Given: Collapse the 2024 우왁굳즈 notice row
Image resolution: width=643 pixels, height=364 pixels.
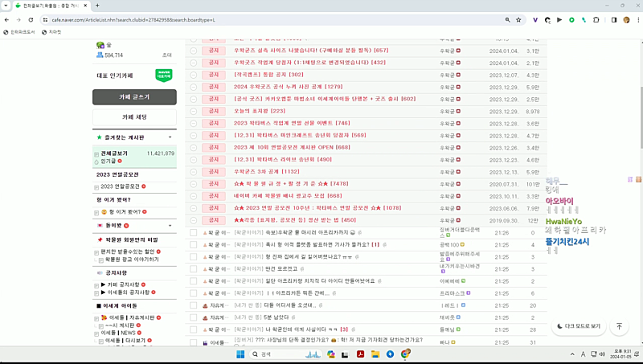Looking at the screenshot, I should [x=193, y=86].
